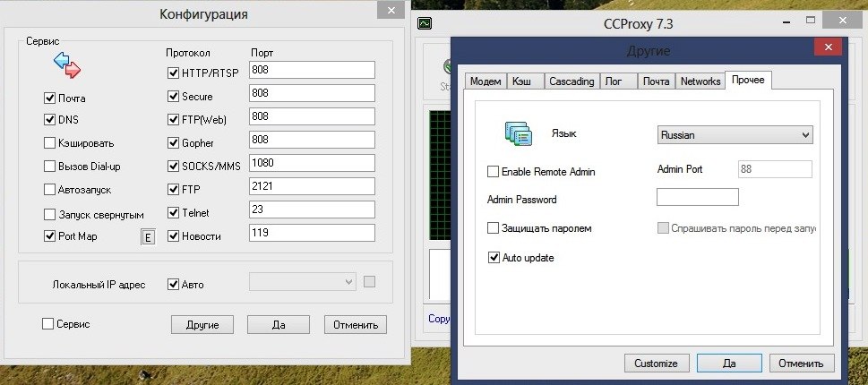The height and width of the screenshot is (385, 868).
Task: Click Отменить in the Конфигурация window
Action: 356,324
